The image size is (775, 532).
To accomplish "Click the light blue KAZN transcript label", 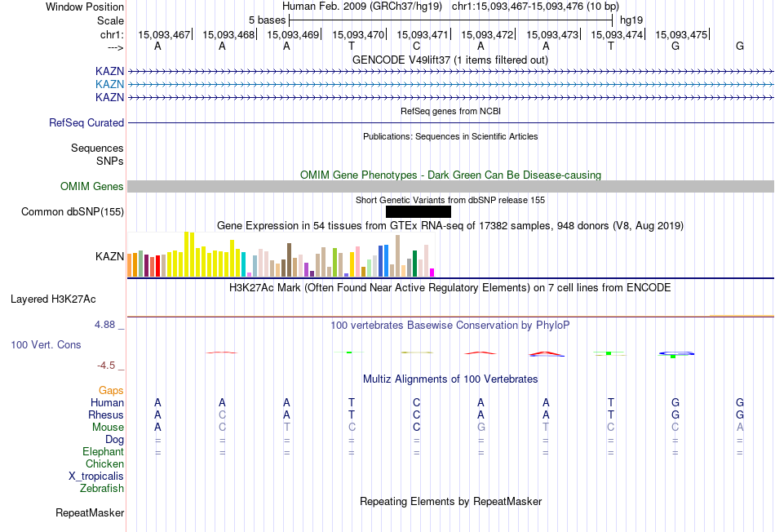I will (x=110, y=84).
